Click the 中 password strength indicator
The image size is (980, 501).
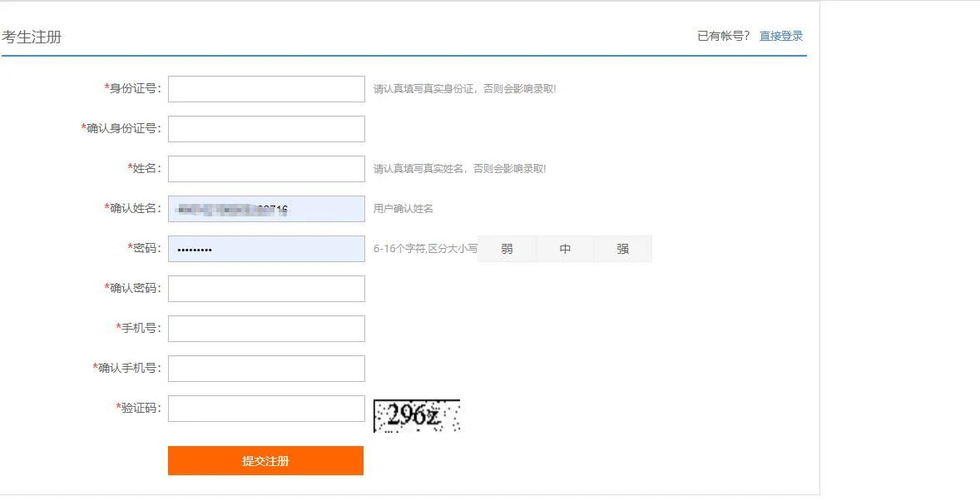coord(565,249)
